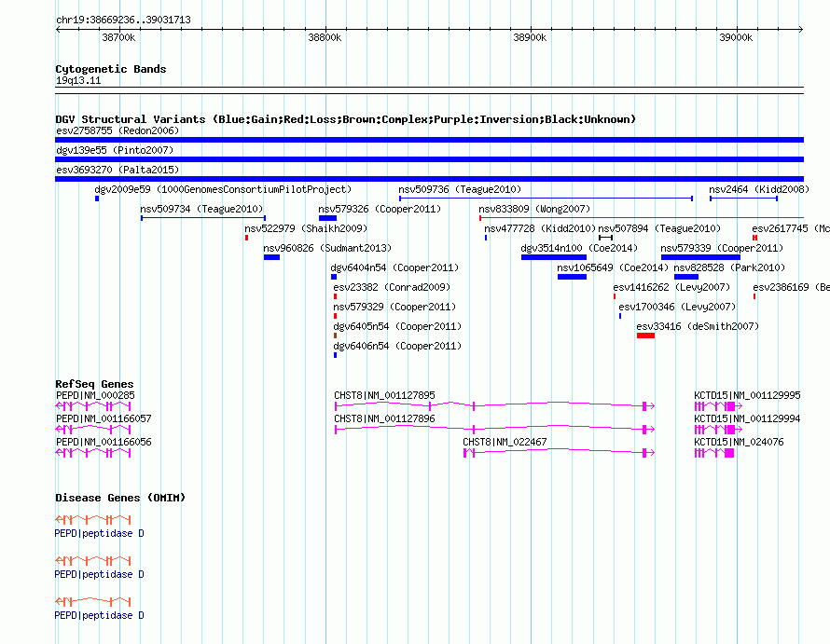Open the dgv6406n54 (Cooper2011) label

397,346
